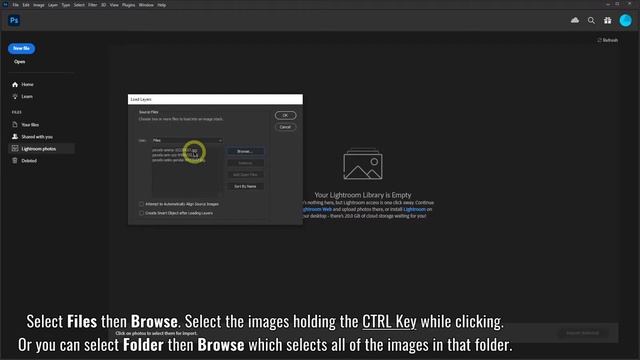The width and height of the screenshot is (640, 360).
Task: Open the Layer menu
Action: pos(53,5)
